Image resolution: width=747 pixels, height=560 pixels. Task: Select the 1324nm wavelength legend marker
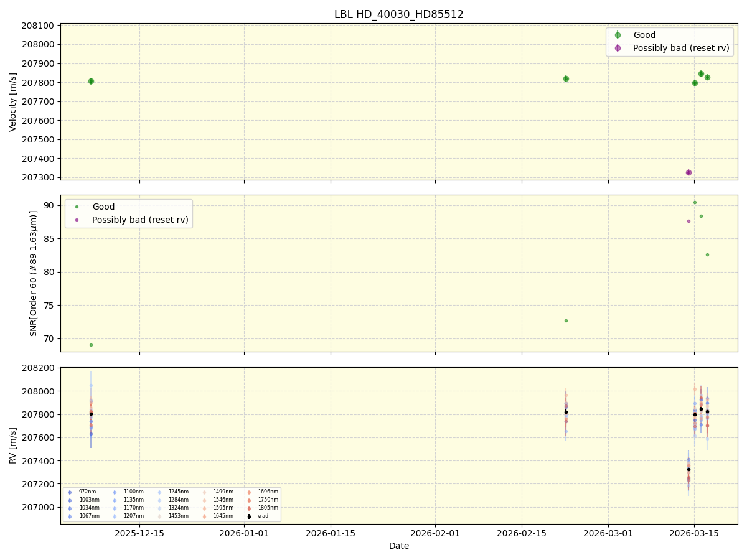click(x=159, y=507)
